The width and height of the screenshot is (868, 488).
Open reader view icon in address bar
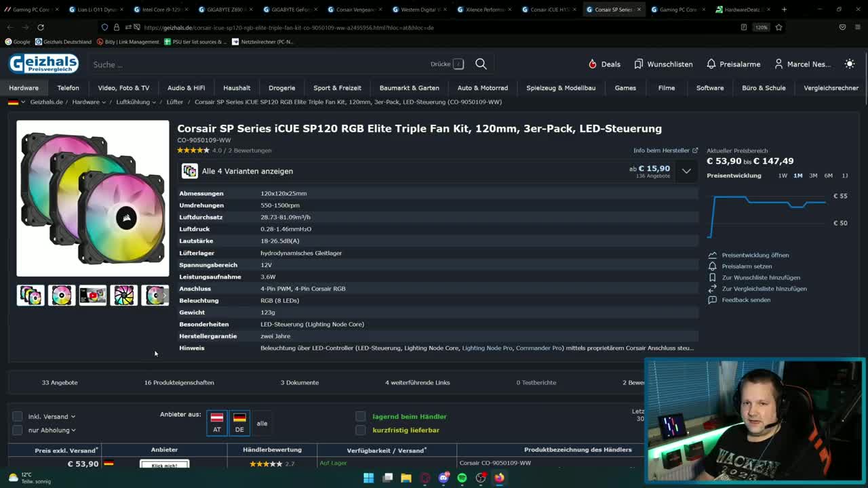pyautogui.click(x=744, y=27)
